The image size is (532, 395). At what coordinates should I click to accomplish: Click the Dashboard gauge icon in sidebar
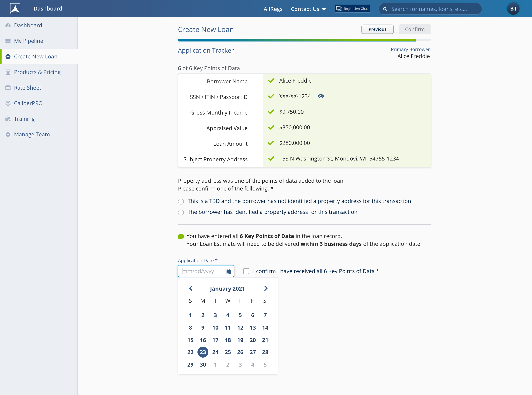click(8, 25)
